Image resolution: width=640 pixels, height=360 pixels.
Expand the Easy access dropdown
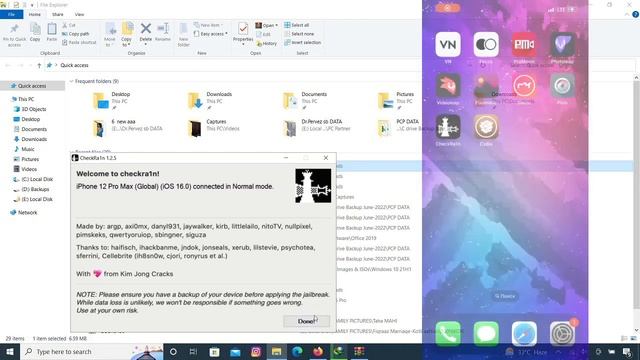pyautogui.click(x=211, y=34)
